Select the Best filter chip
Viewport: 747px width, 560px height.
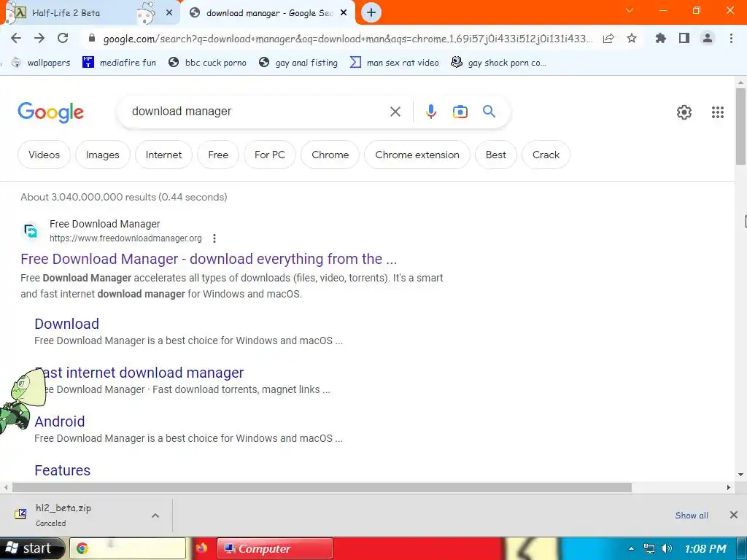(495, 155)
